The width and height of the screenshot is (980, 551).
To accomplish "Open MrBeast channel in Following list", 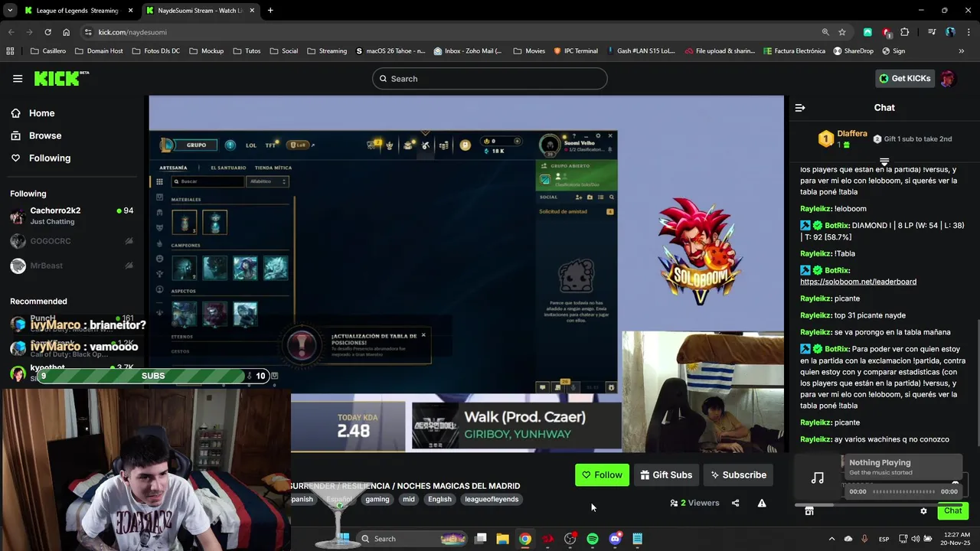I will (x=73, y=266).
